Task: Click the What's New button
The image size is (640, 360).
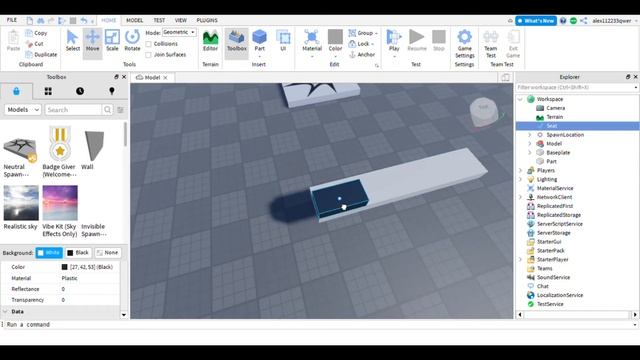Action: click(536, 20)
